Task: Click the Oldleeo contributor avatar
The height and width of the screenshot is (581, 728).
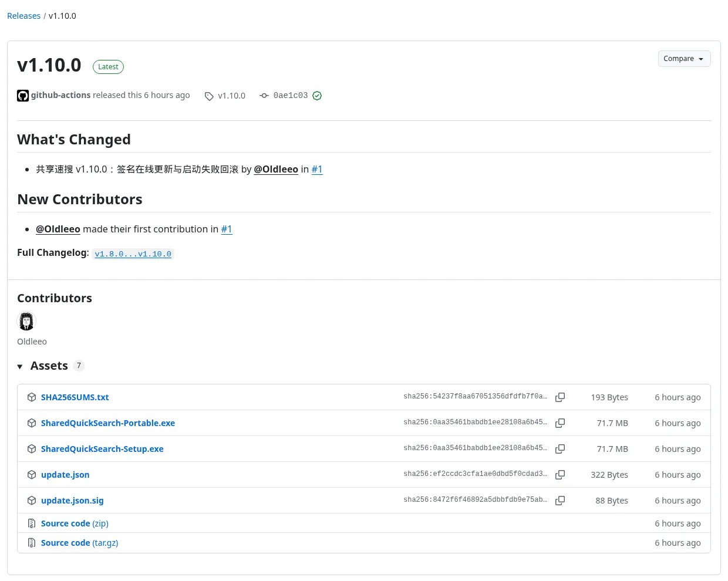Action: pyautogui.click(x=26, y=321)
